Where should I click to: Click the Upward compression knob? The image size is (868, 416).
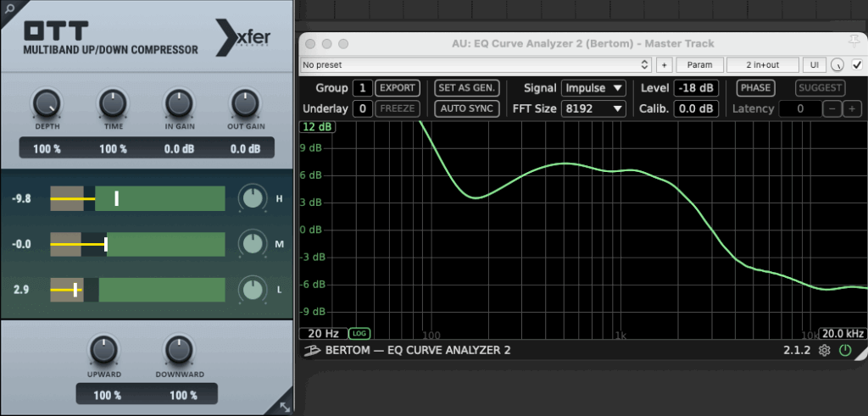coord(103,350)
